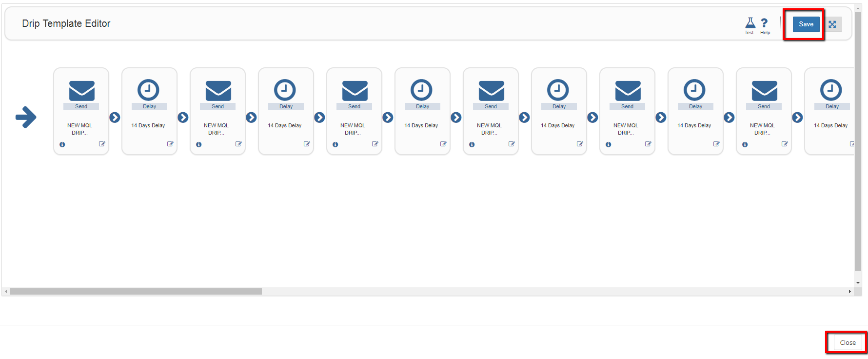Screen dimensions: 868x359
Task: Close the Drip Template Editor dialog
Action: [848, 342]
